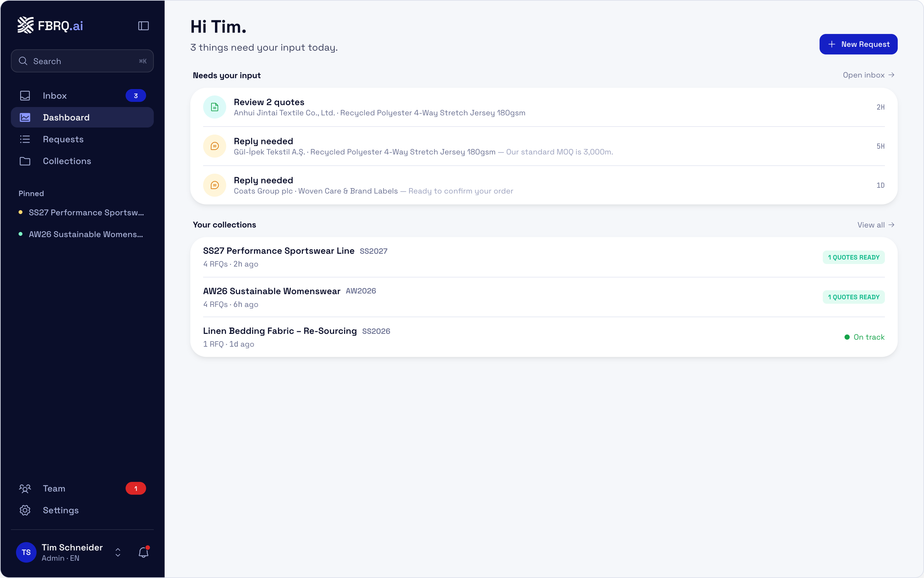
Task: Expand the Tim Schneider account switcher chevron
Action: (118, 552)
